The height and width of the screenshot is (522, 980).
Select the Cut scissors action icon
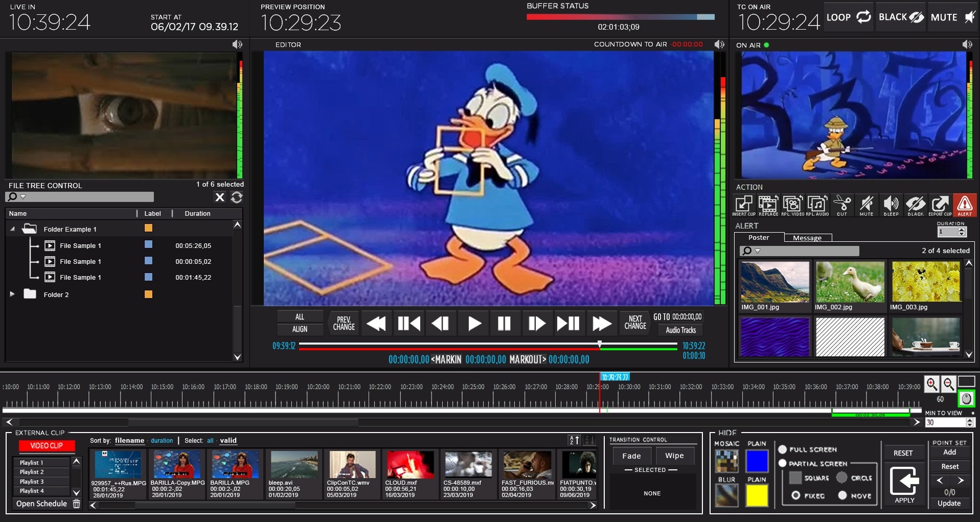click(841, 205)
